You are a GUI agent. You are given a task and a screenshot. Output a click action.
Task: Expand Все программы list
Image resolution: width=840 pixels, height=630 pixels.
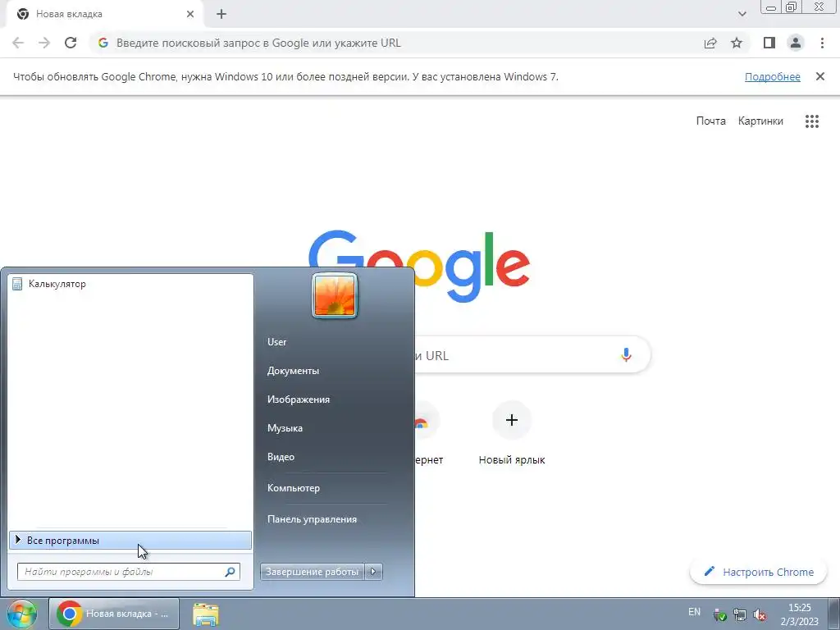point(130,541)
